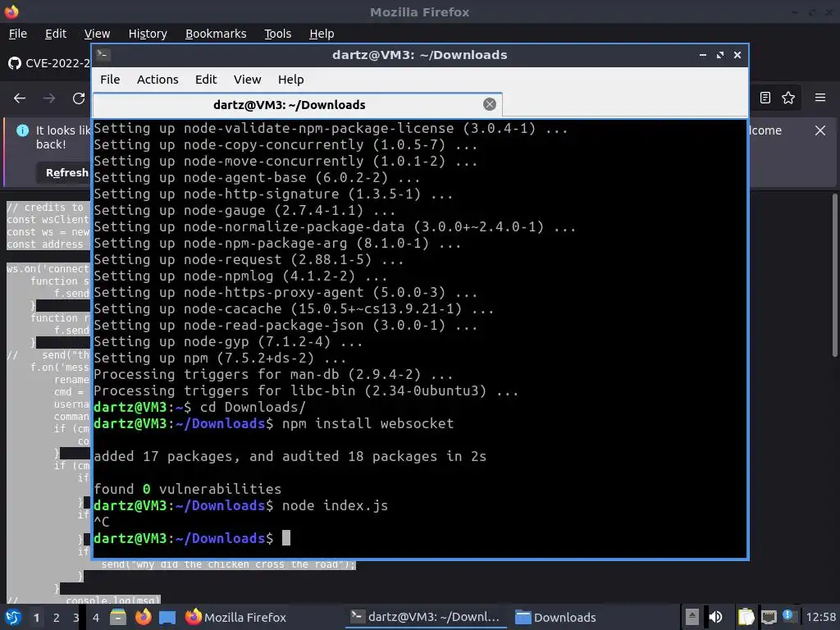Open the Firefox hamburger application menu

point(820,98)
